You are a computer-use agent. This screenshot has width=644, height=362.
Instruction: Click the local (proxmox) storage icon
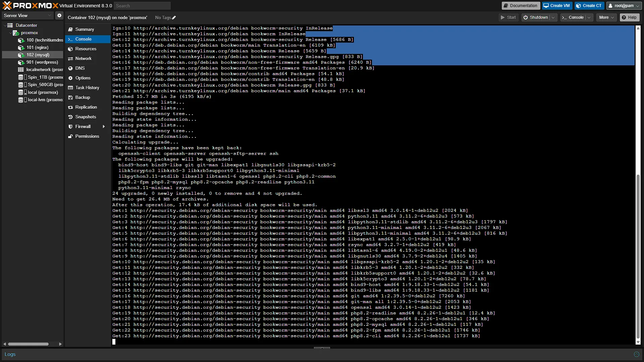pyautogui.click(x=22, y=93)
